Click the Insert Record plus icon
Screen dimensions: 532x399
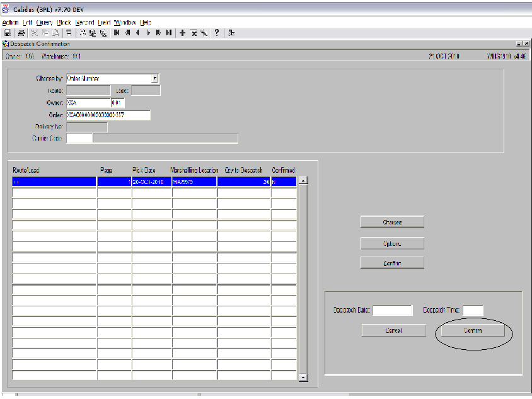tap(183, 33)
